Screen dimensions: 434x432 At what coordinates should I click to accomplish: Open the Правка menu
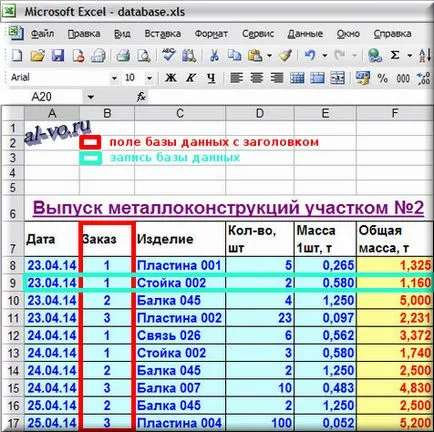point(84,34)
